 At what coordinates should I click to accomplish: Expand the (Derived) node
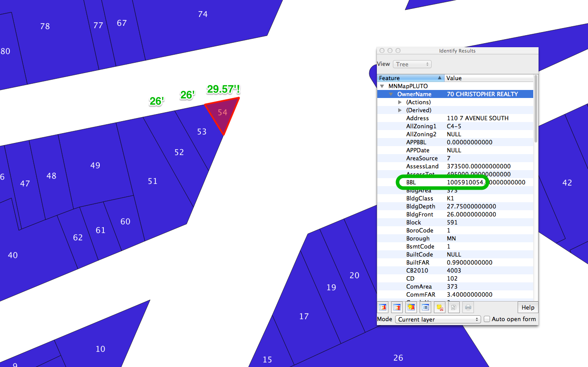click(x=400, y=110)
